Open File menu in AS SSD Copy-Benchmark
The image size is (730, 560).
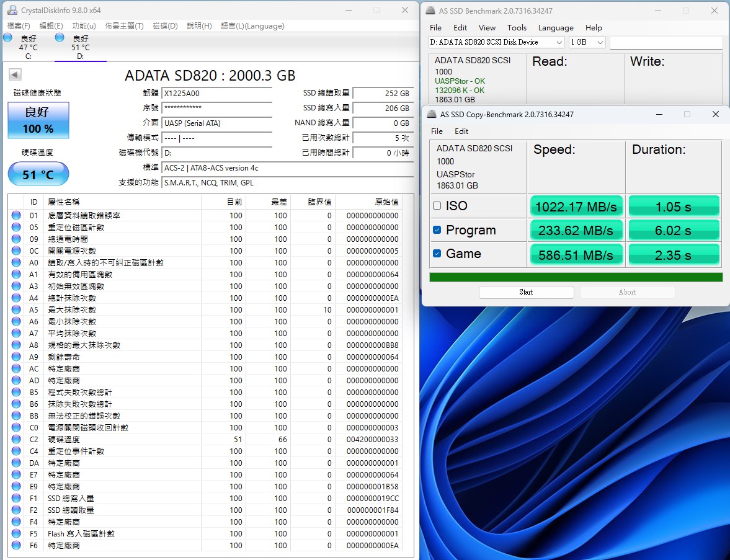437,131
